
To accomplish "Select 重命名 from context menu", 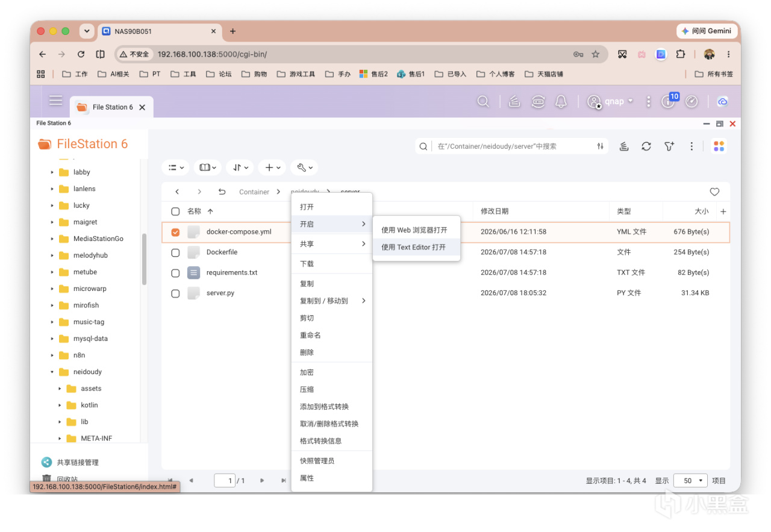I will point(332,335).
